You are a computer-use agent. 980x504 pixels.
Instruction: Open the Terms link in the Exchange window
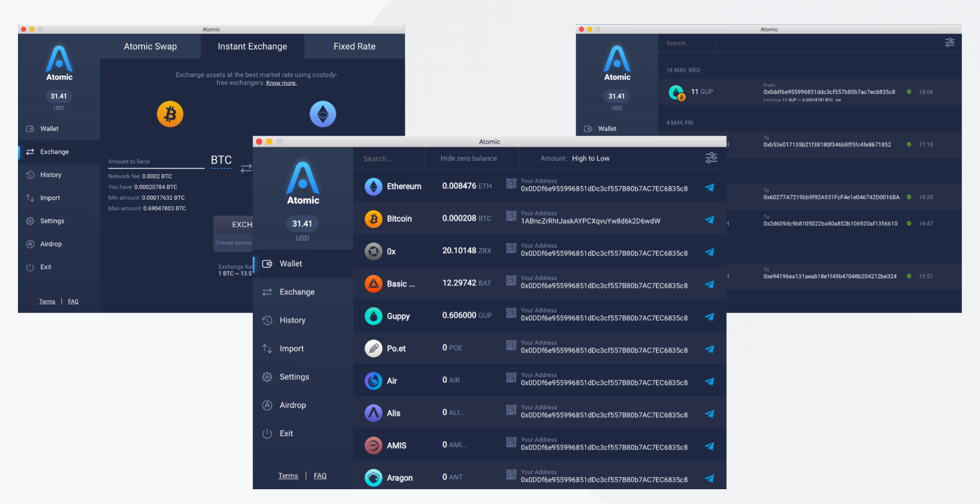(47, 302)
